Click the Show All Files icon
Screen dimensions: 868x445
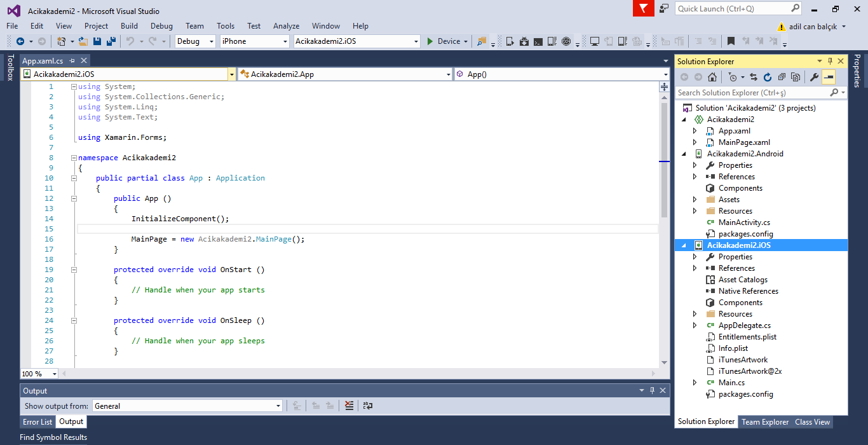coord(796,77)
